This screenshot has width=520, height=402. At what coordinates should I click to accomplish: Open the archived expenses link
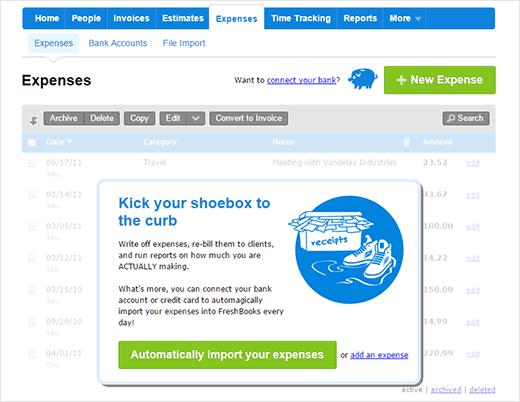point(446,389)
